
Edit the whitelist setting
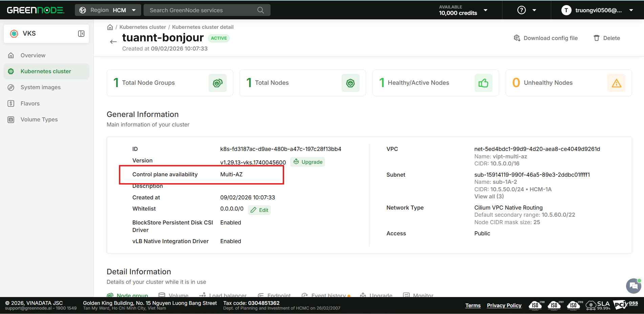pyautogui.click(x=259, y=210)
